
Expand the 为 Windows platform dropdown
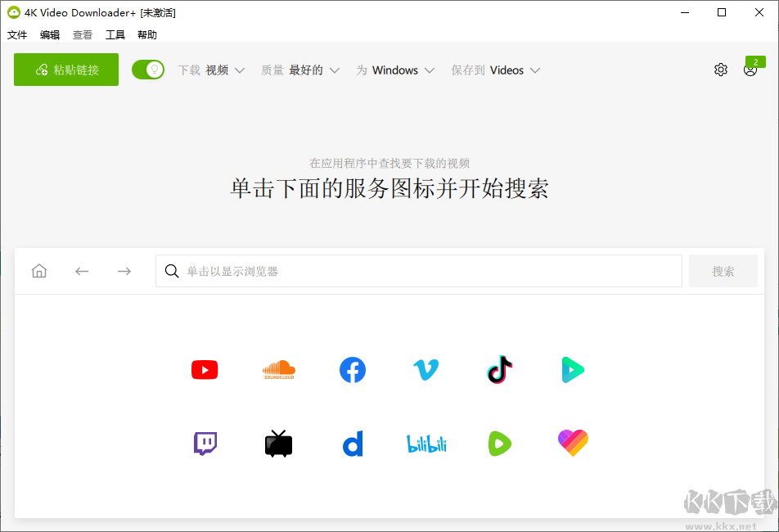[395, 70]
